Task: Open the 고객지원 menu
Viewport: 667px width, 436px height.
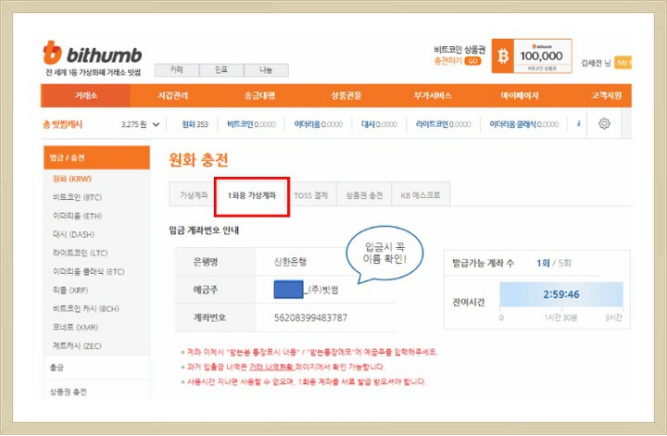Action: (606, 95)
